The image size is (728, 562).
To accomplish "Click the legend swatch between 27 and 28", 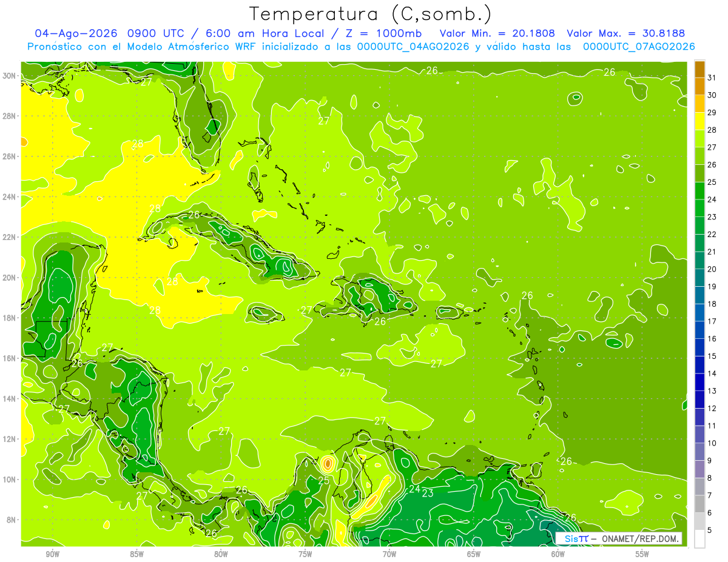I will [x=699, y=138].
